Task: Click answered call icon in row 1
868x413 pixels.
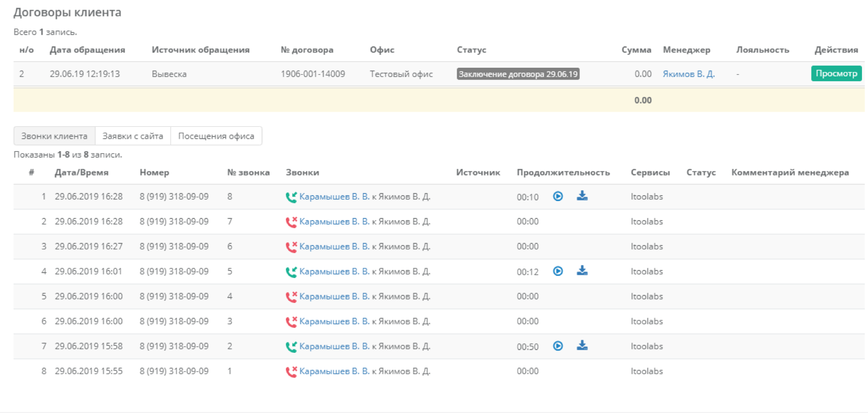Action: [x=291, y=197]
